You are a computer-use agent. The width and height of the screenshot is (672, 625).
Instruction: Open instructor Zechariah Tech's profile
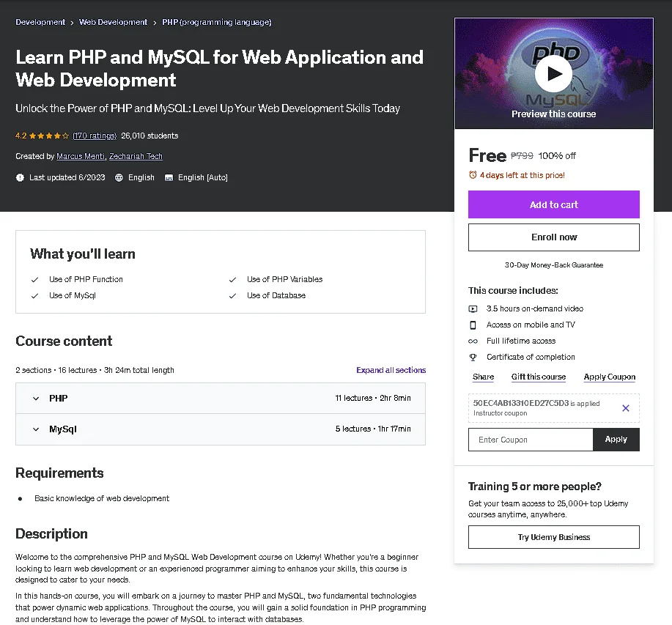136,156
